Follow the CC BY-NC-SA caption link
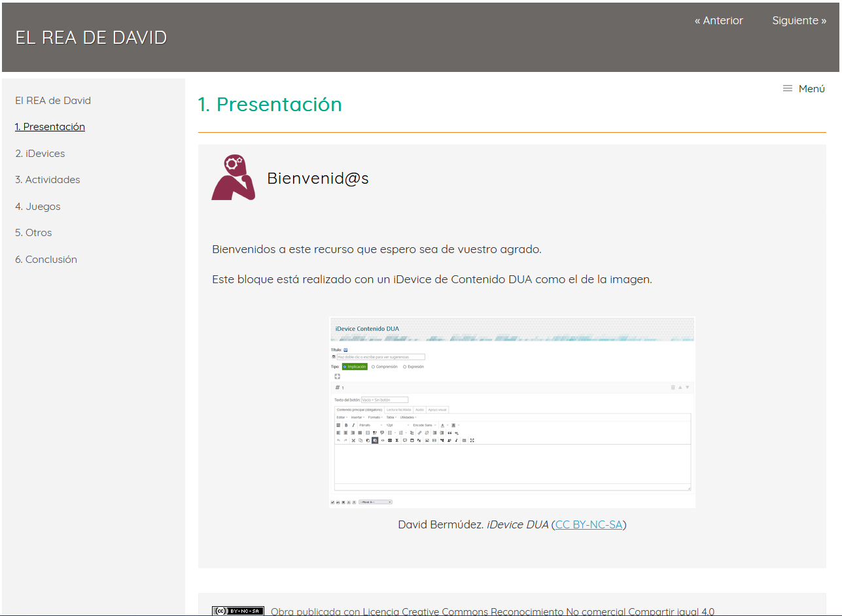 tap(589, 524)
